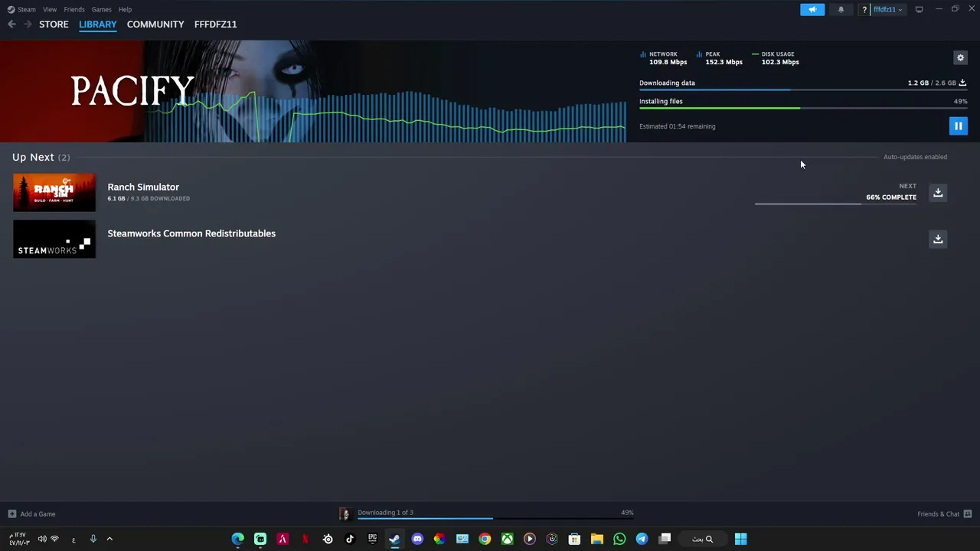The height and width of the screenshot is (551, 980).
Task: Click Auto-updates enabled label
Action: click(915, 157)
